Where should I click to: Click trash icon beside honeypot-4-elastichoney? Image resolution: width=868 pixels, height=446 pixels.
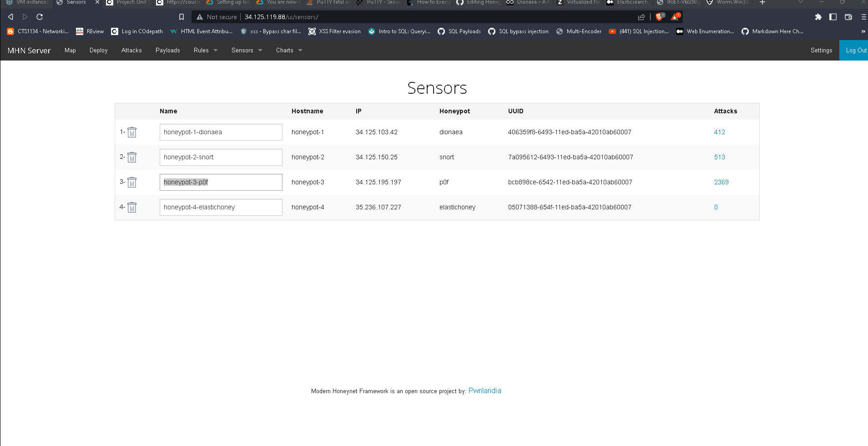click(132, 208)
